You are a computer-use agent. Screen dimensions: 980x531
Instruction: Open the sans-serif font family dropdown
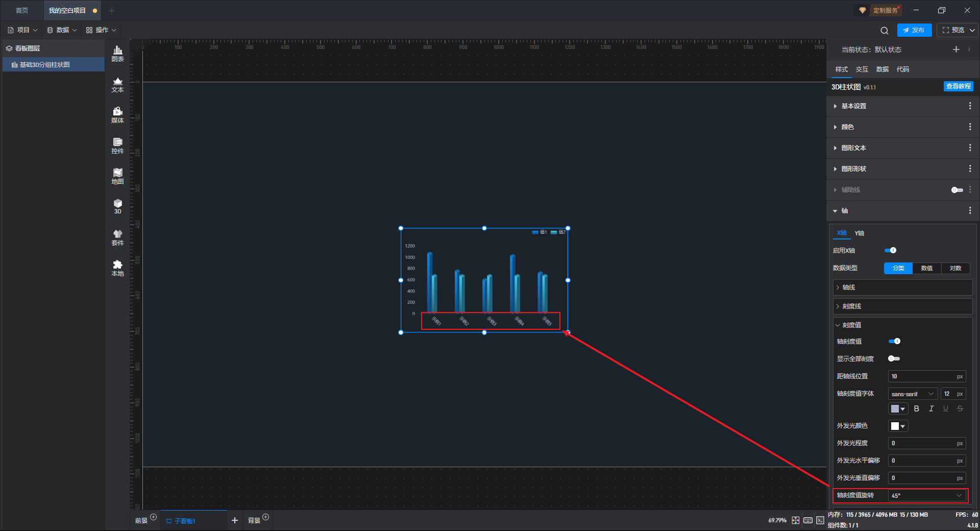click(x=913, y=394)
